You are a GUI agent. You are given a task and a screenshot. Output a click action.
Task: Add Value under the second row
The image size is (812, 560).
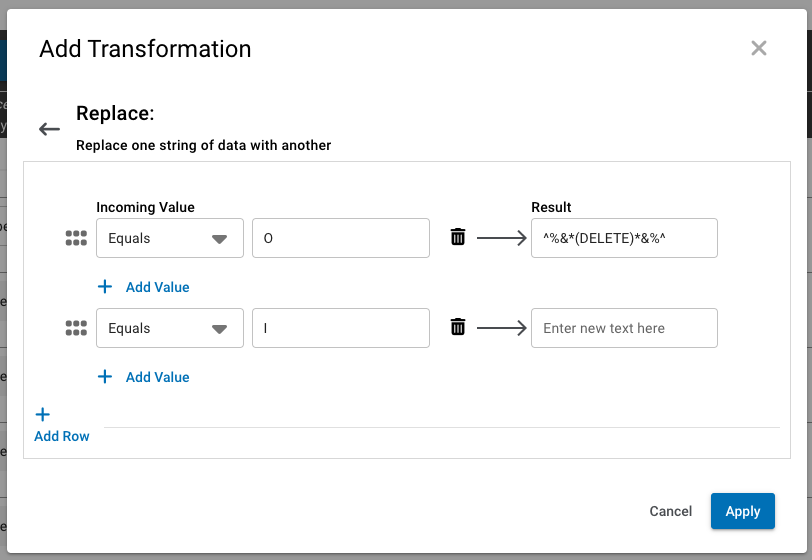coord(143,377)
